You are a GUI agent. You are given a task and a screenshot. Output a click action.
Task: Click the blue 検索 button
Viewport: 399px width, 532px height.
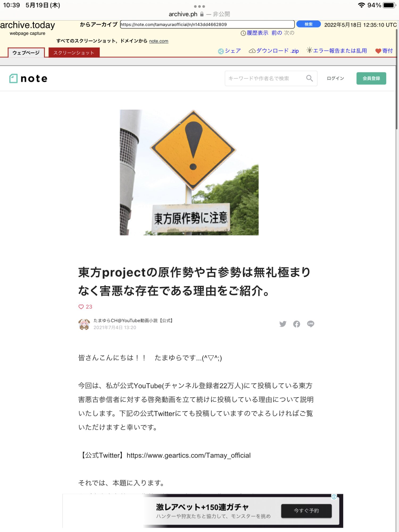pos(309,24)
